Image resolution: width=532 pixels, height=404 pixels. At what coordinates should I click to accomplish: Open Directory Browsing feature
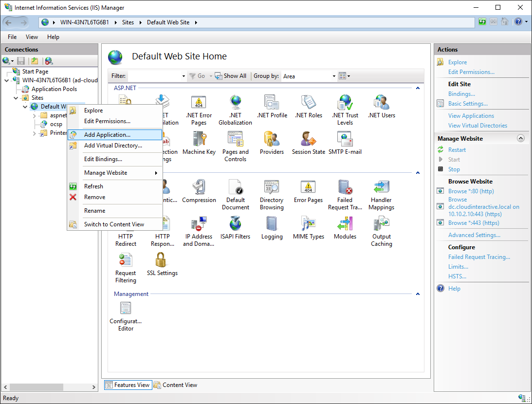[x=272, y=195]
